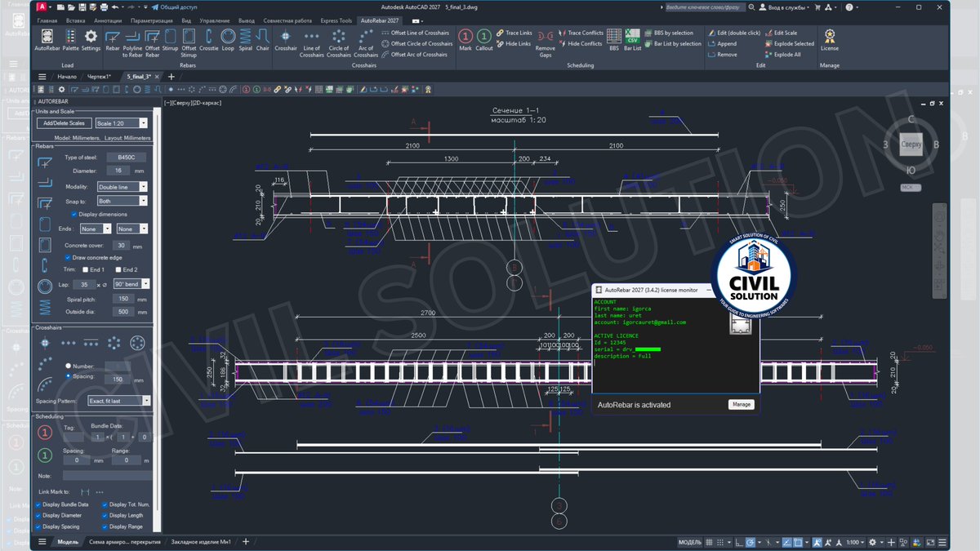Screen dimensions: 980x551
Task: Select the Offset Rebar tool in ribbon
Action: [153, 43]
